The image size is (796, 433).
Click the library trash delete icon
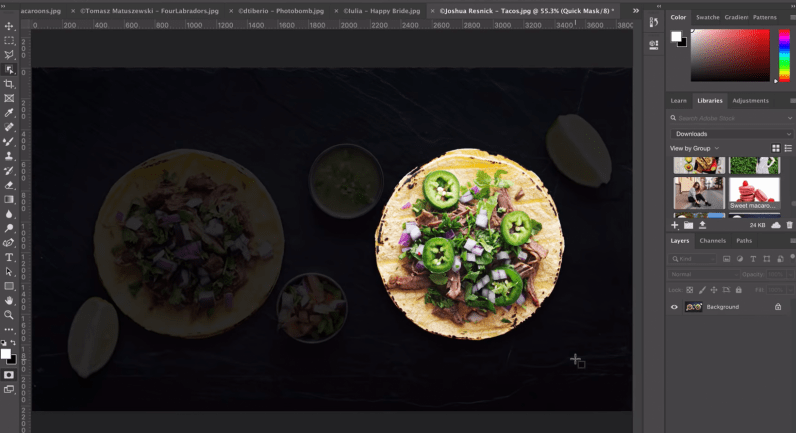789,225
